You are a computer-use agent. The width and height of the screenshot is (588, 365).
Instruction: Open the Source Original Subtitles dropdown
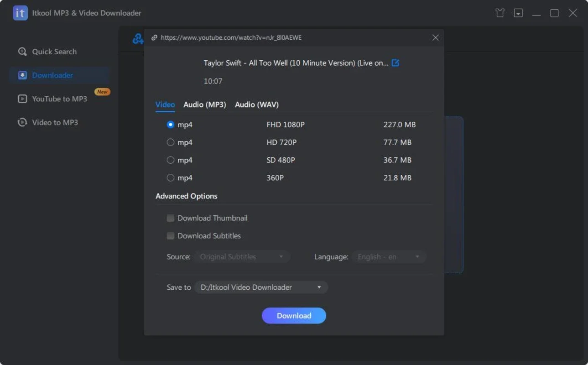click(243, 257)
